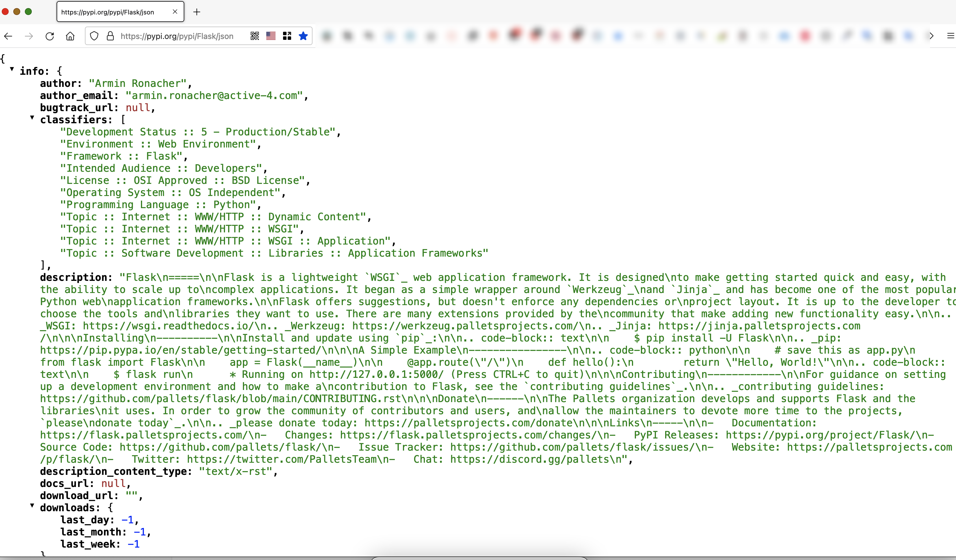Show site security info via padlock
Screen dimensions: 956x560
(x=110, y=36)
